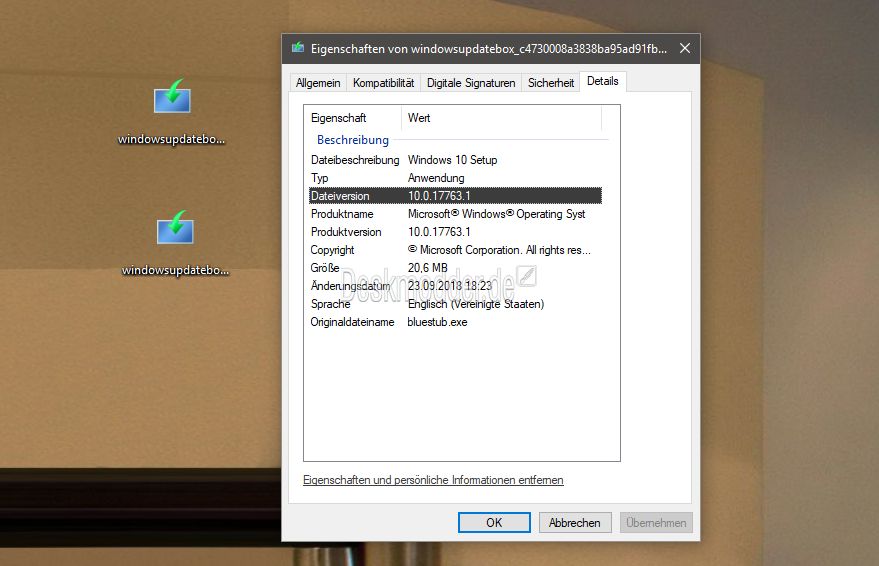The width and height of the screenshot is (879, 566).
Task: Click the Eigenschaft column header
Action: 353,118
